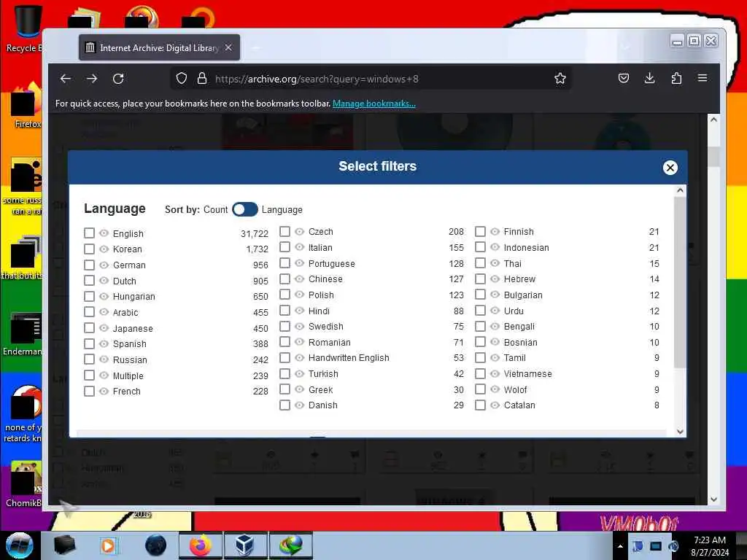Open the tray volume speaker icon

click(673, 545)
